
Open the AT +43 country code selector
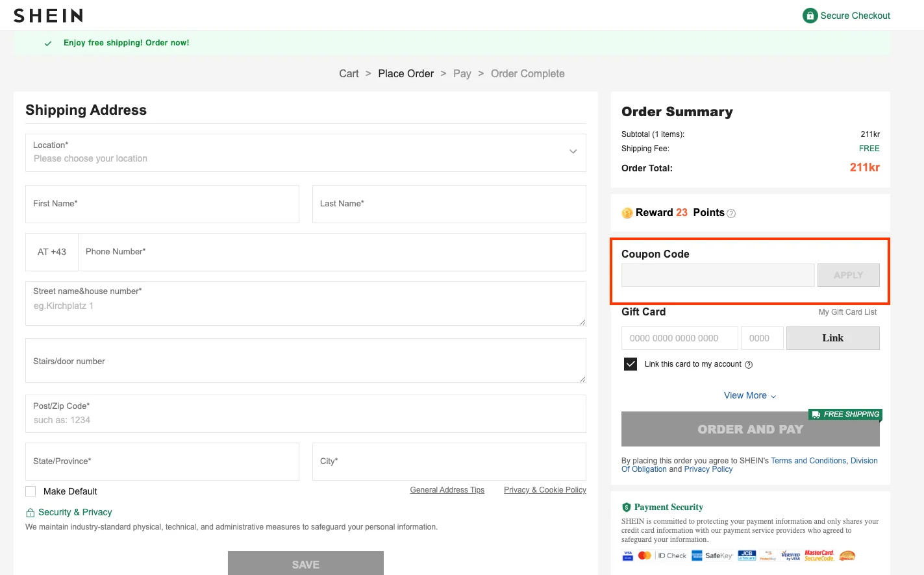click(52, 252)
